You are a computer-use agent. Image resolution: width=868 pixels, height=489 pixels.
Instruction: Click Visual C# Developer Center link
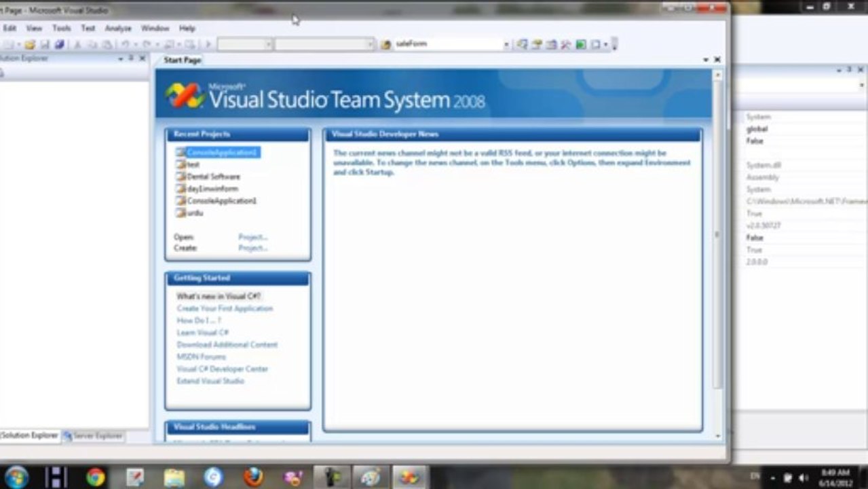coord(223,369)
